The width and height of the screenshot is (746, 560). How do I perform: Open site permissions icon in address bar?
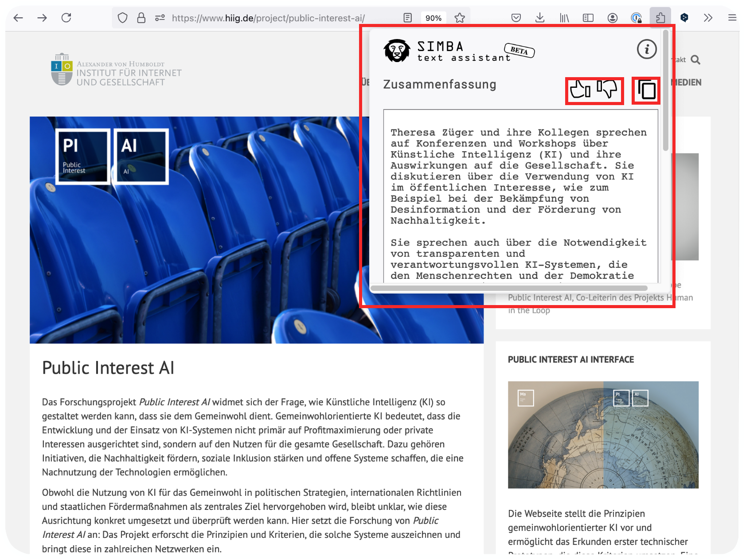pos(160,18)
